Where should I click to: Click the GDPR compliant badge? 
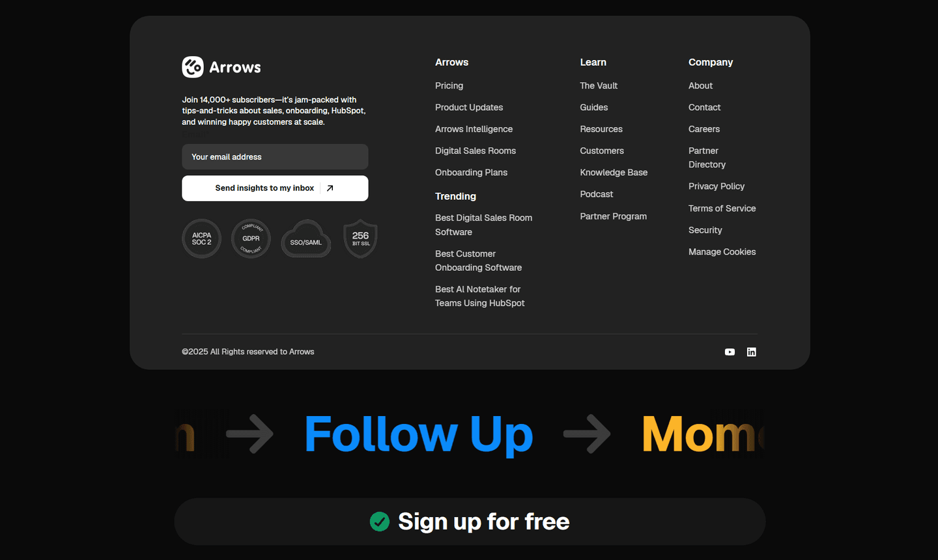pos(251,238)
